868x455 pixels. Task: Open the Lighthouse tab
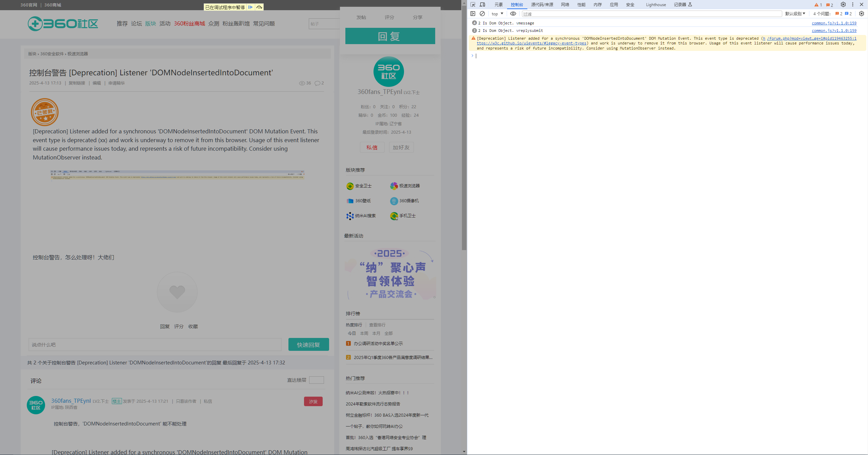(x=656, y=5)
